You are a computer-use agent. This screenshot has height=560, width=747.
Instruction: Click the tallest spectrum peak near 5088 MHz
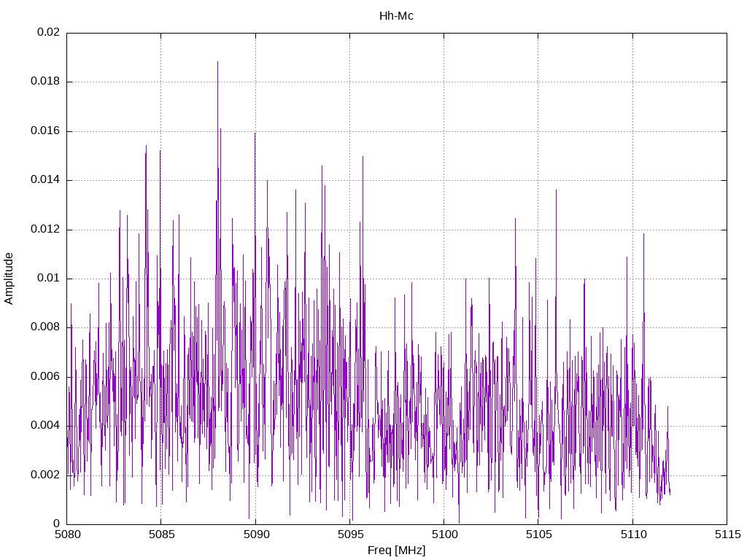(217, 63)
